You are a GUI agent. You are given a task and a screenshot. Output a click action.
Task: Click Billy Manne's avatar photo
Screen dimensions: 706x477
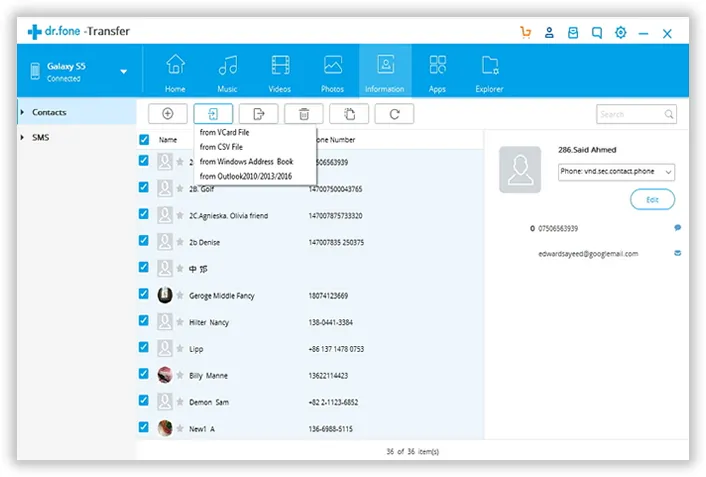165,375
